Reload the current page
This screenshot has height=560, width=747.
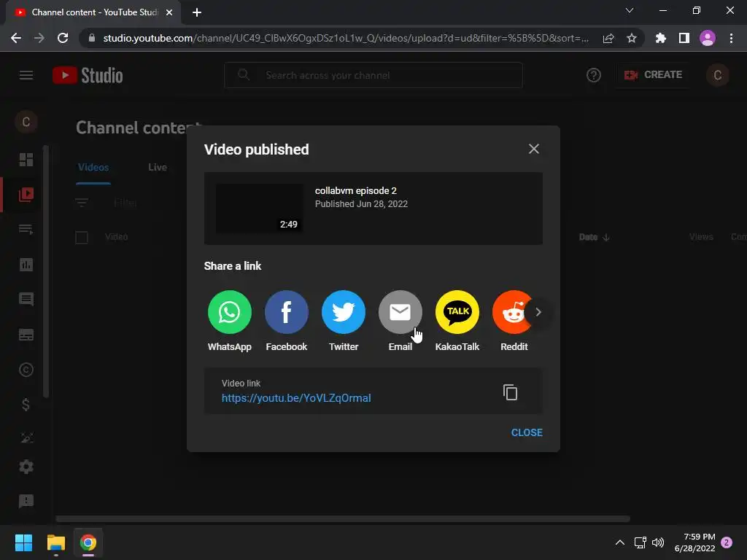point(63,38)
